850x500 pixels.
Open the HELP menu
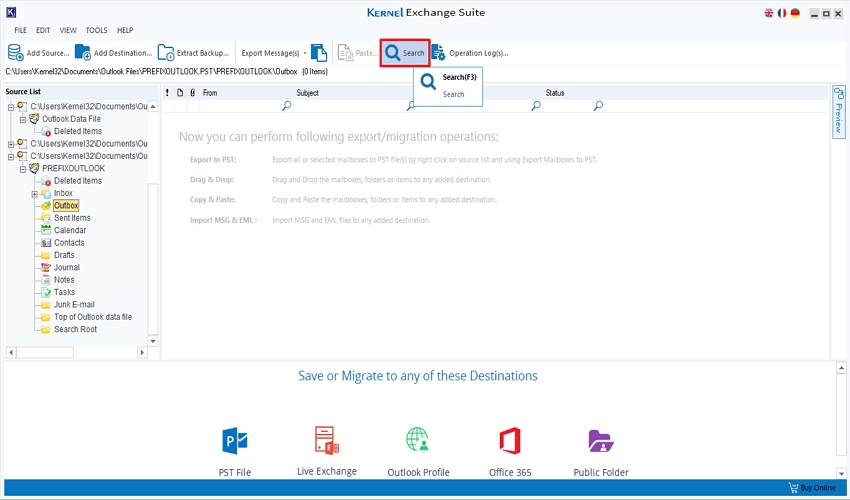tap(125, 30)
